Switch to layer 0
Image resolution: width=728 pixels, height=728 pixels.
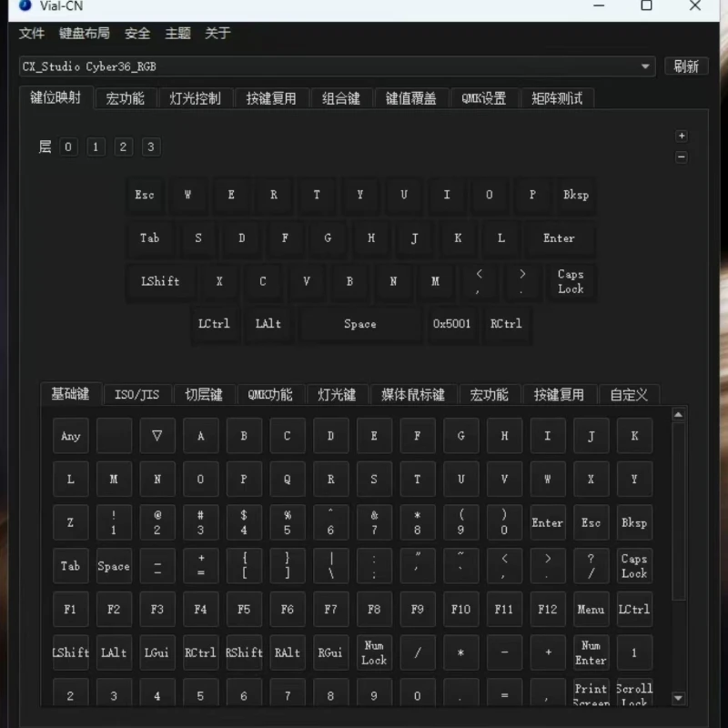pos(69,147)
